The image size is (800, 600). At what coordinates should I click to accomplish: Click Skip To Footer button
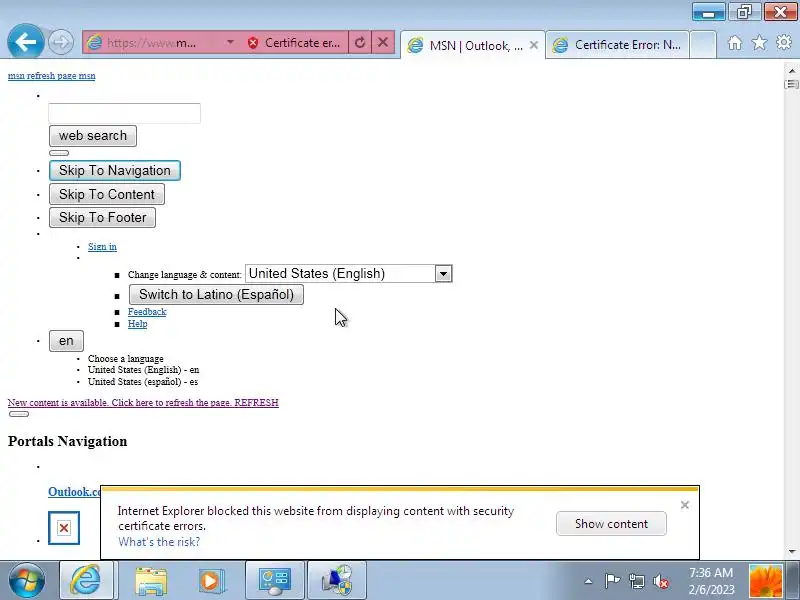[x=103, y=217]
